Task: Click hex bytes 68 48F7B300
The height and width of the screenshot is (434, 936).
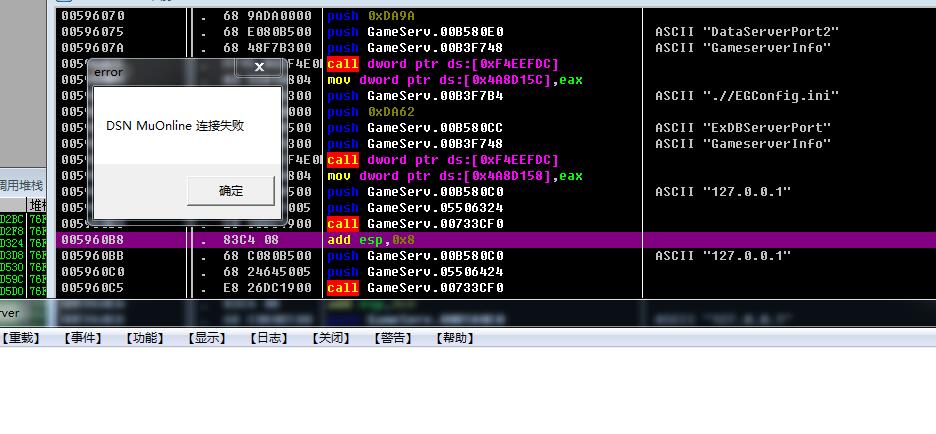Action: point(267,48)
